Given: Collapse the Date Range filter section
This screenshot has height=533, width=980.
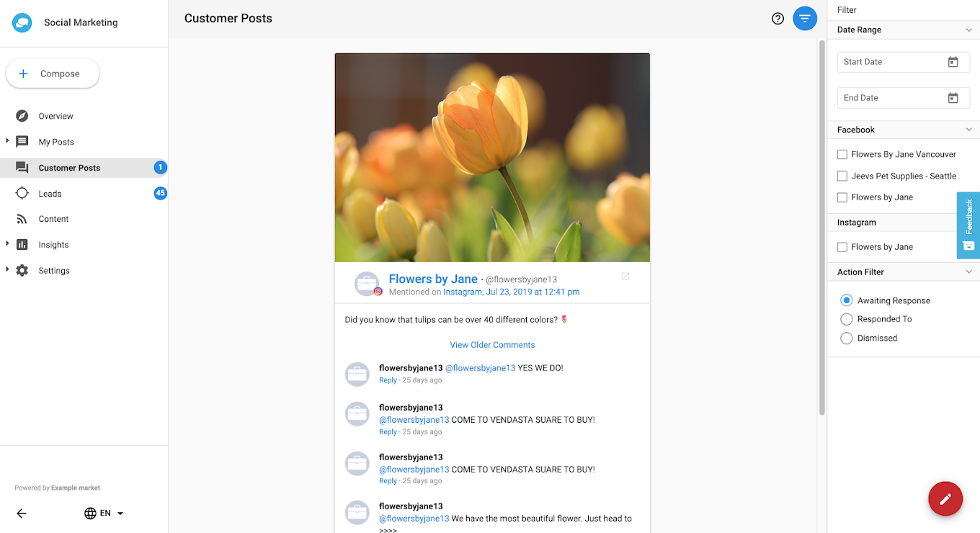Looking at the screenshot, I should point(968,30).
